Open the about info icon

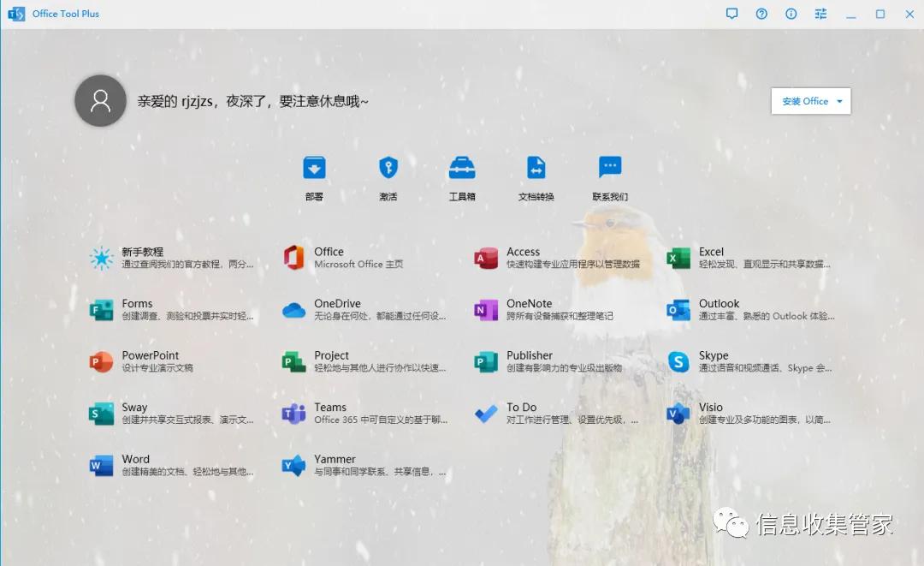791,14
